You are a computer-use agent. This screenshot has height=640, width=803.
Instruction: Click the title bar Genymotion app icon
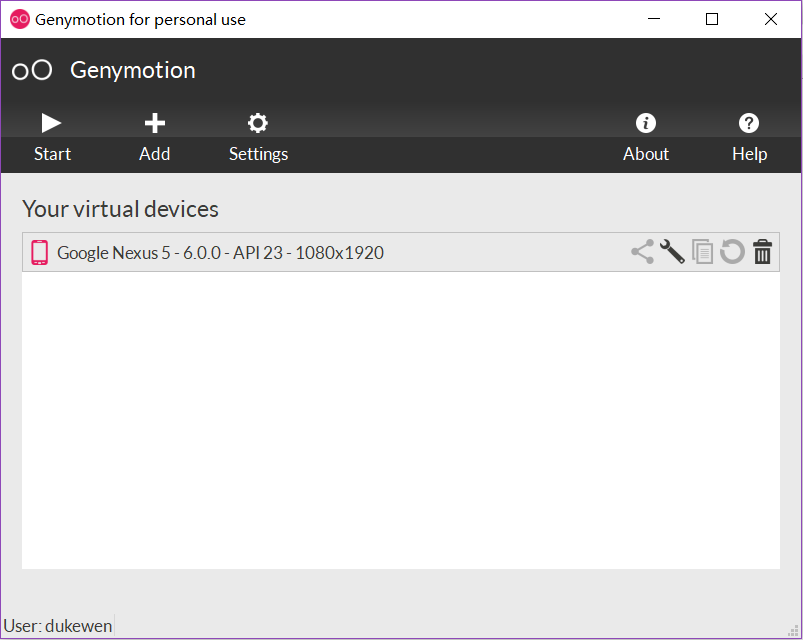tap(20, 19)
